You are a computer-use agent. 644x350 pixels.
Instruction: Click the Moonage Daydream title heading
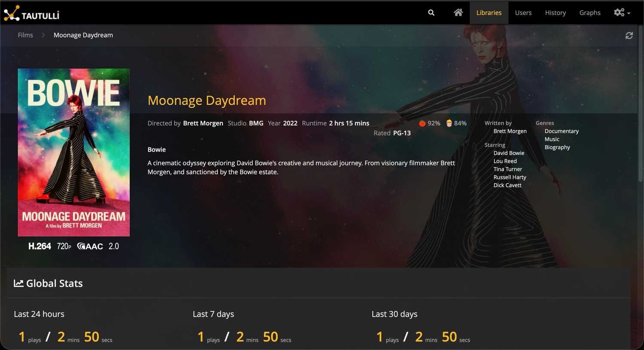[207, 100]
